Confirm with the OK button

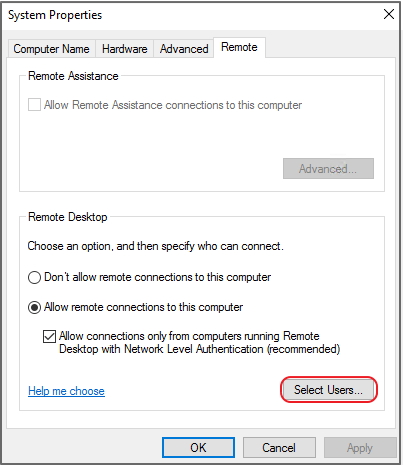click(198, 448)
